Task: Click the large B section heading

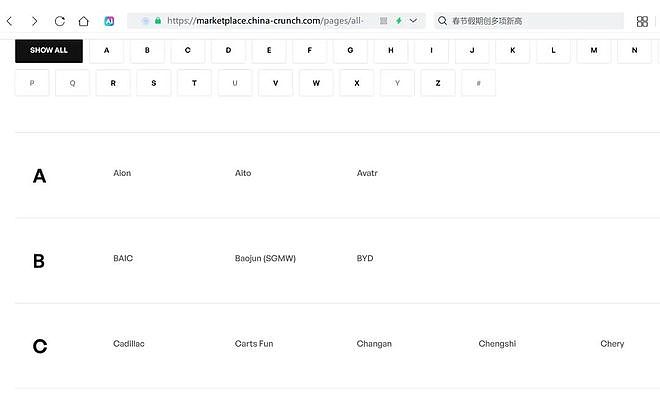Action: (39, 261)
